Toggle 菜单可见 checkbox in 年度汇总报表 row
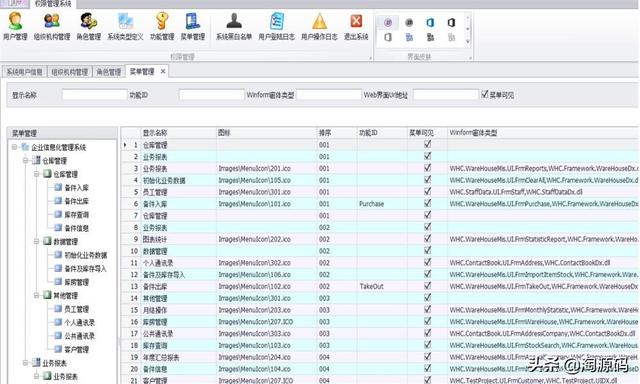 point(427,357)
